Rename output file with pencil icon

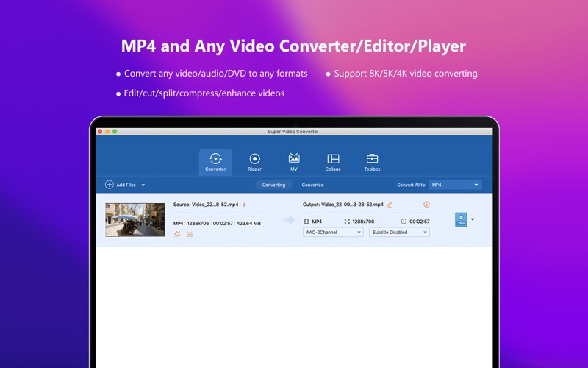(x=390, y=205)
